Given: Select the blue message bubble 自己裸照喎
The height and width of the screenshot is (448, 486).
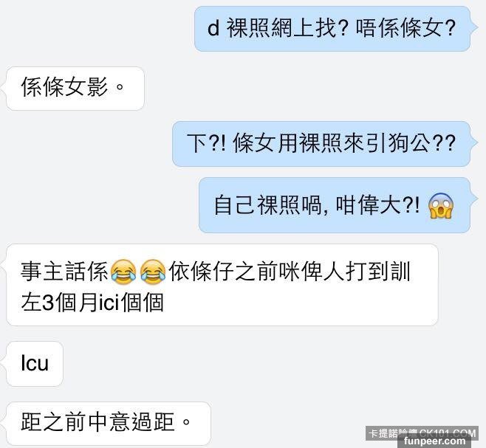Looking at the screenshot, I should (x=335, y=205).
